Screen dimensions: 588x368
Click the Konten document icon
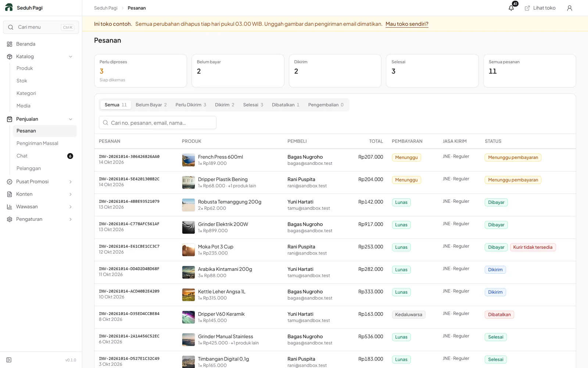pyautogui.click(x=10, y=194)
